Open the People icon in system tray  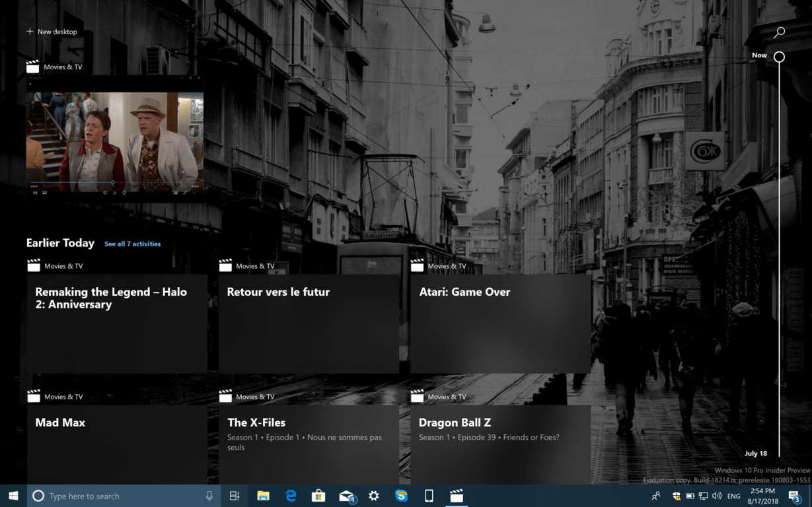coord(656,496)
